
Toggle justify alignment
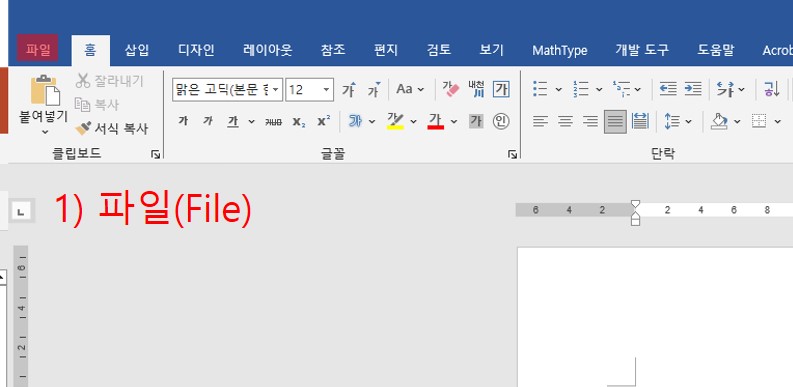pos(615,121)
